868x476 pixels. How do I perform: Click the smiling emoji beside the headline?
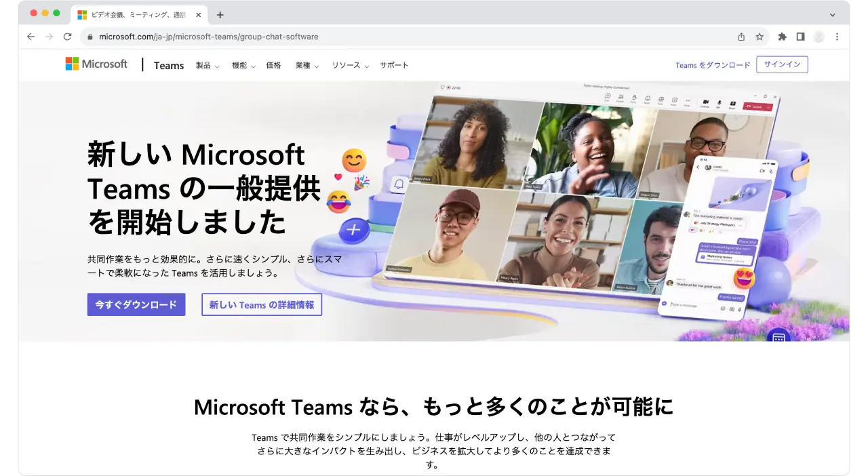coord(354,161)
